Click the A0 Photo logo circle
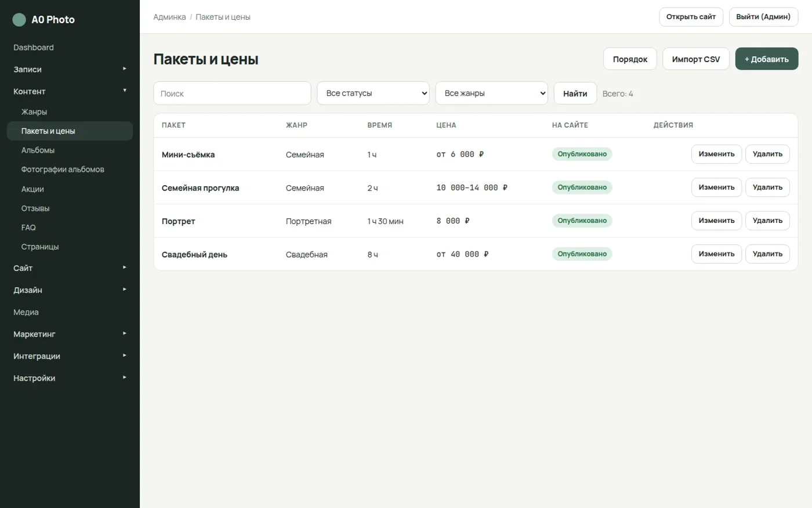 pyautogui.click(x=19, y=20)
